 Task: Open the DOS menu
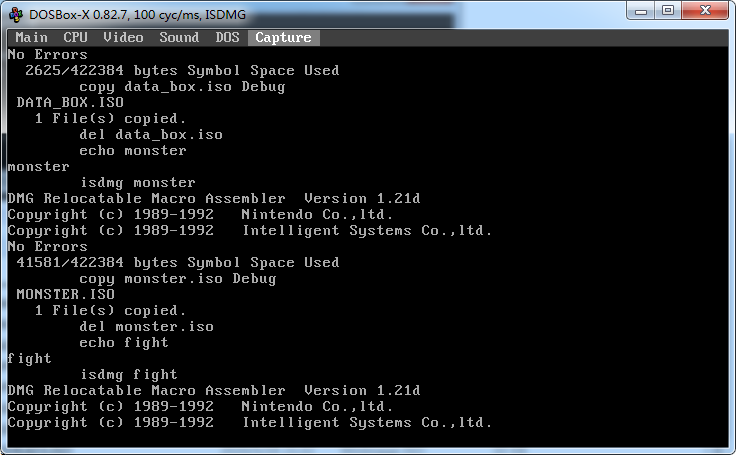(x=227, y=38)
